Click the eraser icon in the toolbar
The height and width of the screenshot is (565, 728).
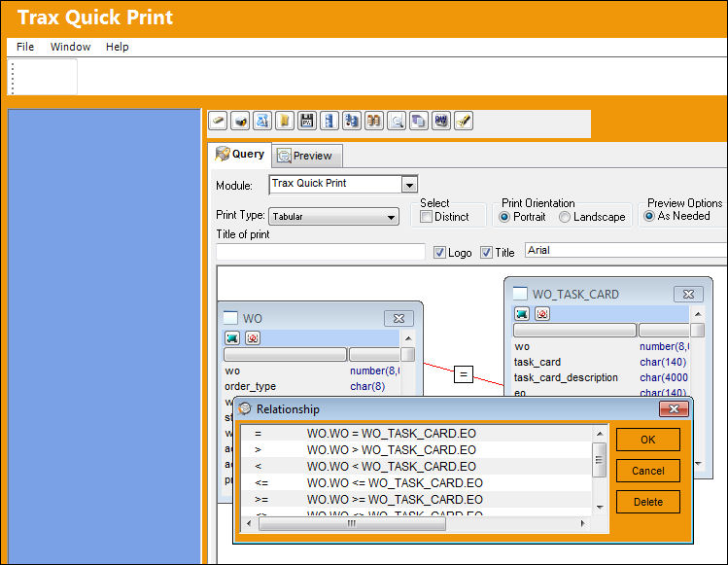click(218, 121)
